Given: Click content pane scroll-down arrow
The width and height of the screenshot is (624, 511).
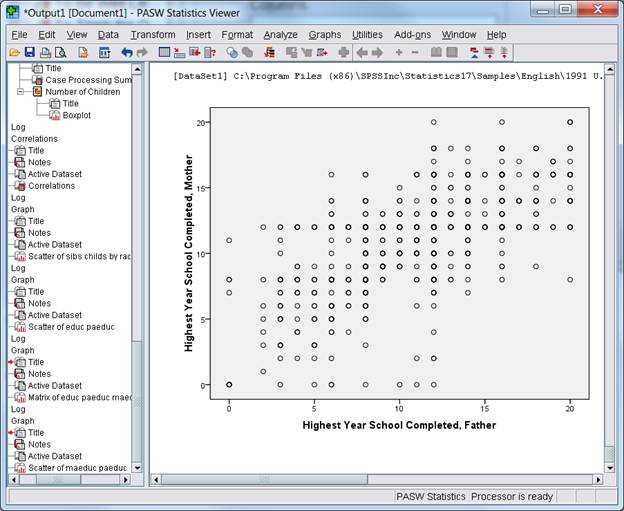Looking at the screenshot, I should [x=610, y=468].
